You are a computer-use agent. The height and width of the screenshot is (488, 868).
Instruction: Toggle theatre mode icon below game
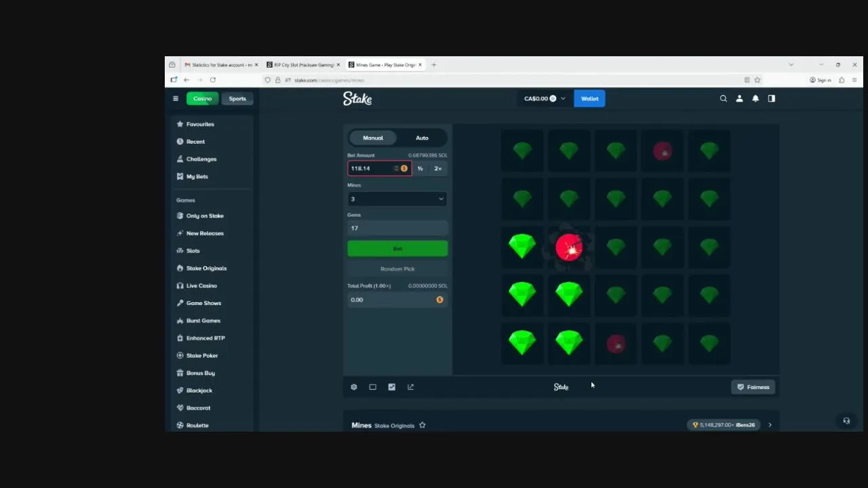click(x=373, y=387)
